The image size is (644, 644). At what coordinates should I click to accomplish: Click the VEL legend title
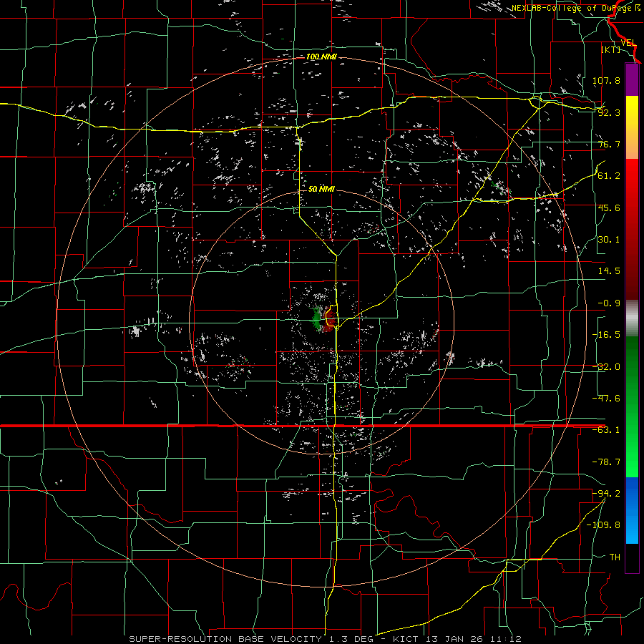click(x=629, y=43)
